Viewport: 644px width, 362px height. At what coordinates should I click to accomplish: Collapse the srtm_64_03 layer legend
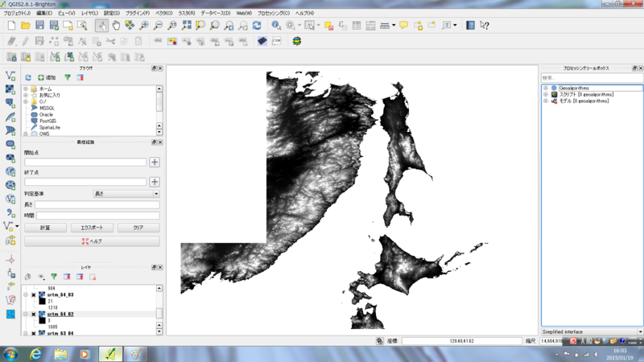pyautogui.click(x=26, y=295)
